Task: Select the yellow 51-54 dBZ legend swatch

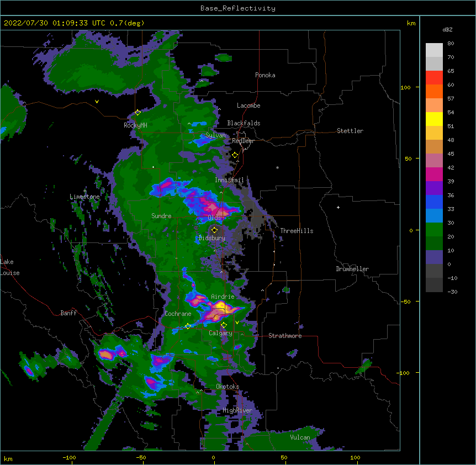Action: (434, 119)
